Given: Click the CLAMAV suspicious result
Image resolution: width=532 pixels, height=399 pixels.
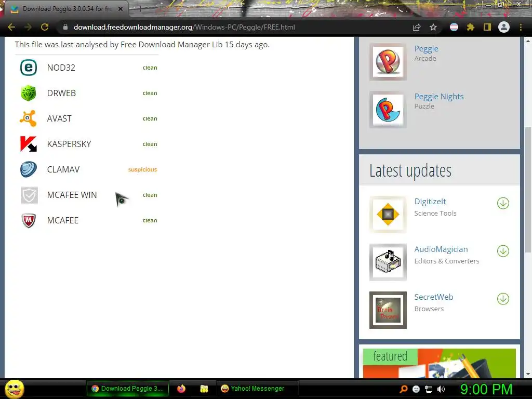Looking at the screenshot, I should click(x=142, y=169).
